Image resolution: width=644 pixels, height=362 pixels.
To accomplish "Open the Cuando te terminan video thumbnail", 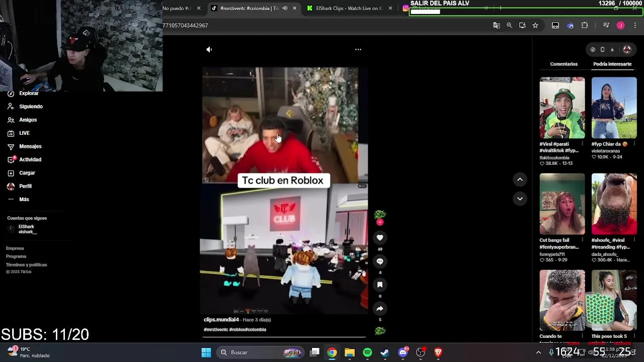I will pos(562,300).
